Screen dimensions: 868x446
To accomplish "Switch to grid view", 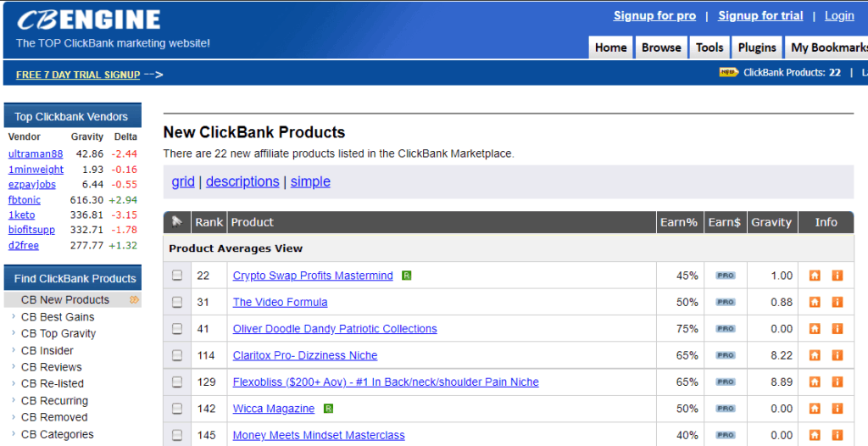I will pos(183,181).
